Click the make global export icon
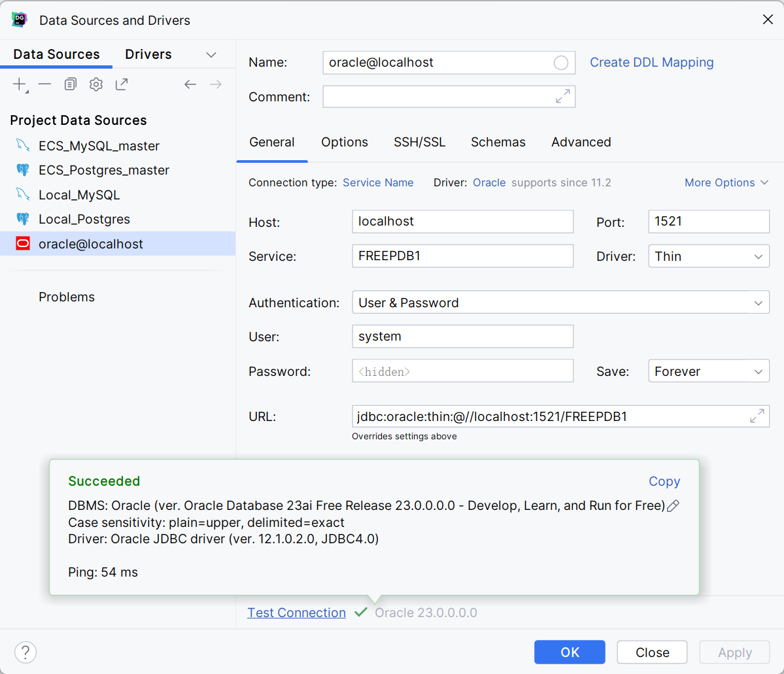Viewport: 784px width, 674px height. 122,84
